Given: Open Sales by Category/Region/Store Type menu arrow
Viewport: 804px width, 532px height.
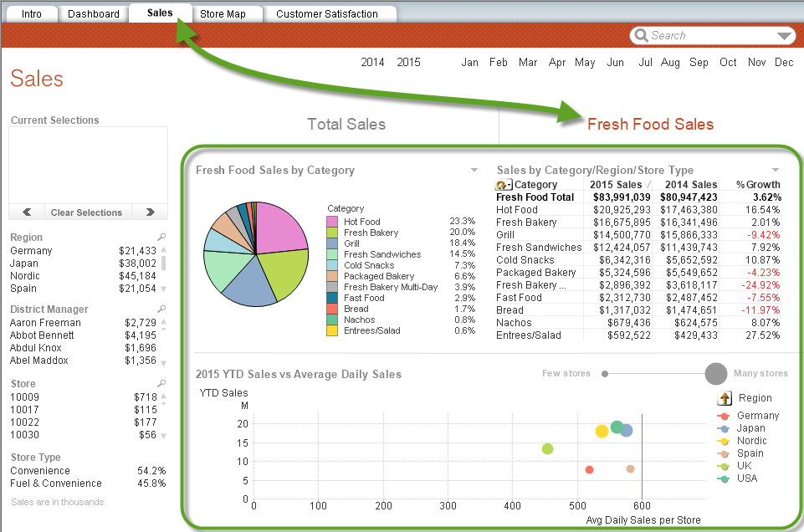Looking at the screenshot, I should point(776,171).
